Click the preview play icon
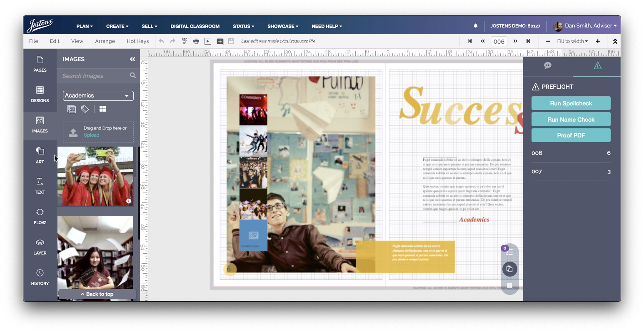Image resolution: width=644 pixels, height=332 pixels. click(208, 41)
